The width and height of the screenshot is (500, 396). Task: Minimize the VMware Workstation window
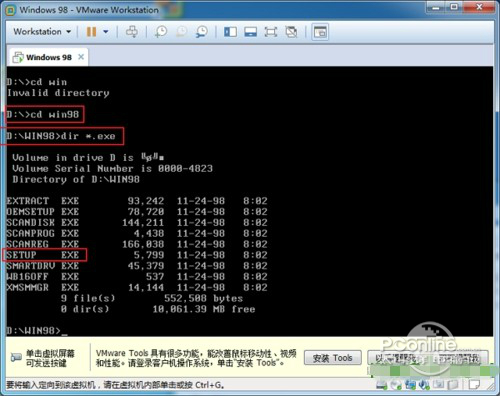tap(435, 7)
